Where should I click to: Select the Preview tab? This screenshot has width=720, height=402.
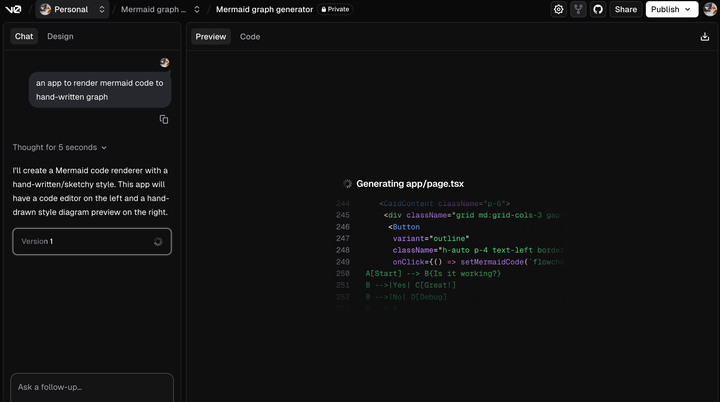click(210, 36)
